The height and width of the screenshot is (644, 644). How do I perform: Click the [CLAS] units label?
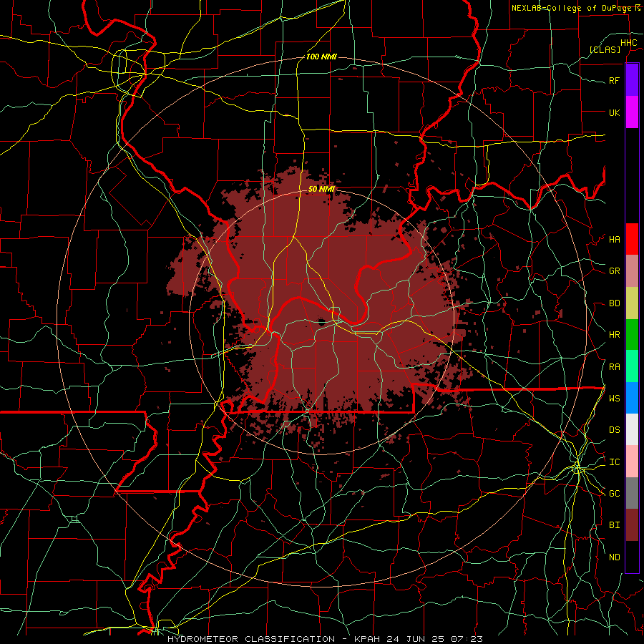click(x=605, y=49)
